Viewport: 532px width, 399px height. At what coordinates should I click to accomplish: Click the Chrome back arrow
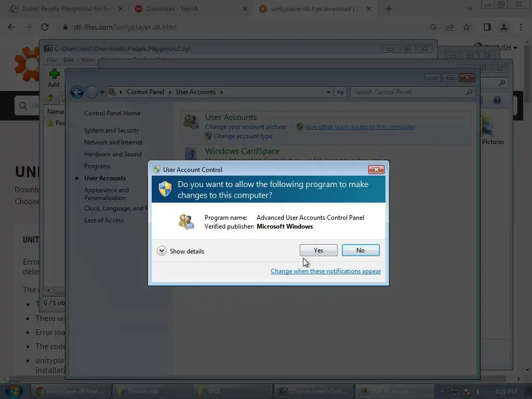tap(11, 27)
